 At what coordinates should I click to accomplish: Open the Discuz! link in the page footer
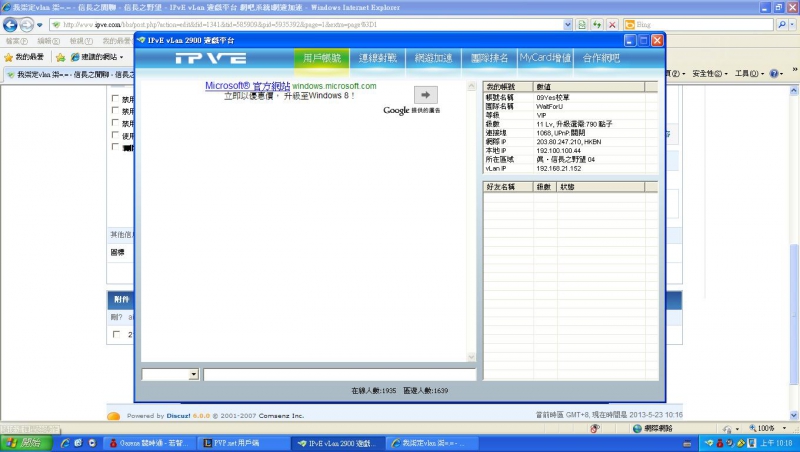coord(178,416)
